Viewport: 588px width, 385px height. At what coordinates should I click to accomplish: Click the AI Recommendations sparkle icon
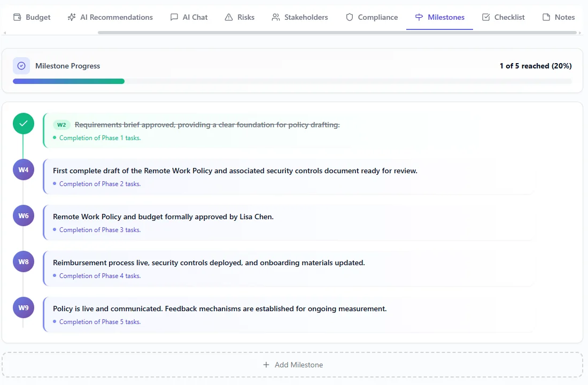coord(72,17)
